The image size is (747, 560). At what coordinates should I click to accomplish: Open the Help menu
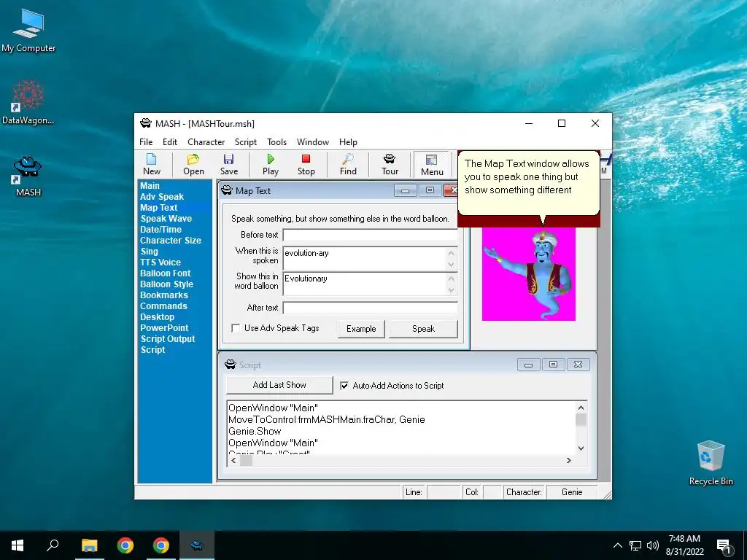(x=348, y=142)
